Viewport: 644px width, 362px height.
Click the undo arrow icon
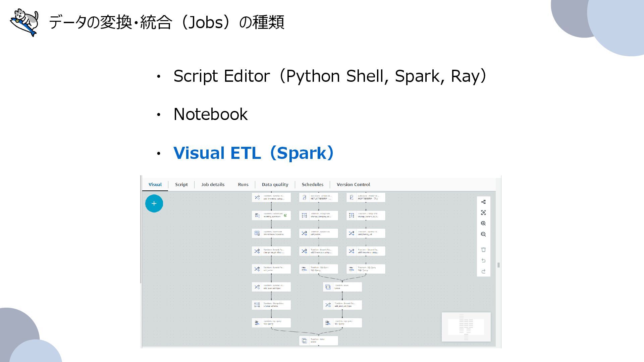[x=483, y=260]
